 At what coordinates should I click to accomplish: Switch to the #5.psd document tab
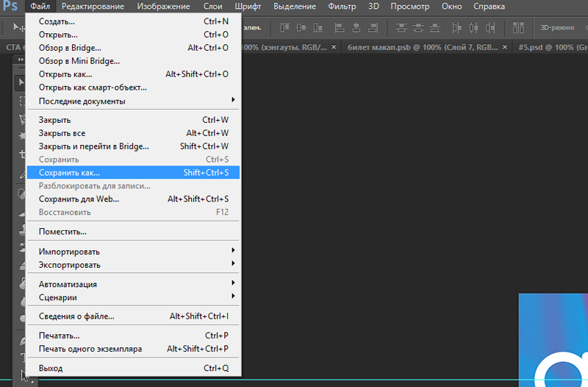point(553,47)
